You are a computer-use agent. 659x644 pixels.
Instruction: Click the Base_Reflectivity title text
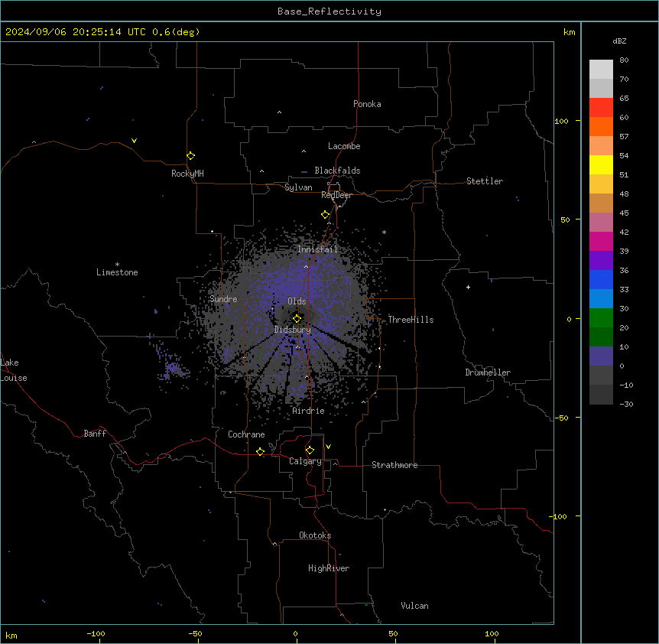click(329, 11)
